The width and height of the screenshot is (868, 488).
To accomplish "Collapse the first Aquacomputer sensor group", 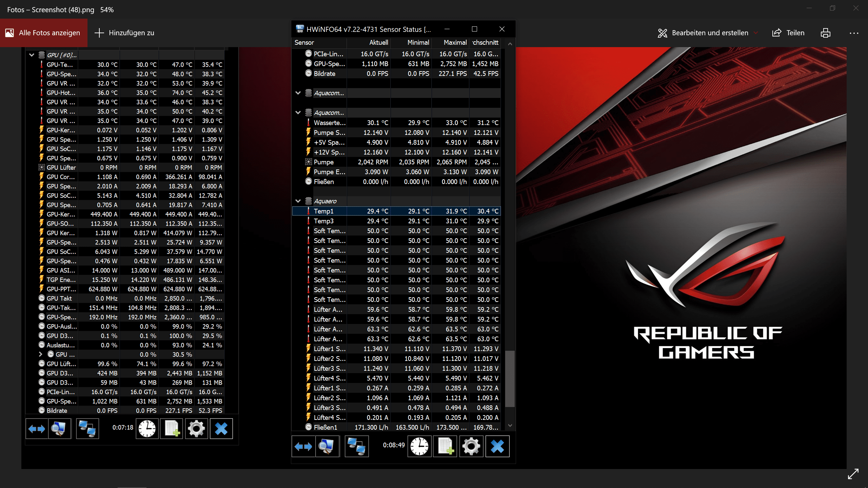I will pos(298,93).
